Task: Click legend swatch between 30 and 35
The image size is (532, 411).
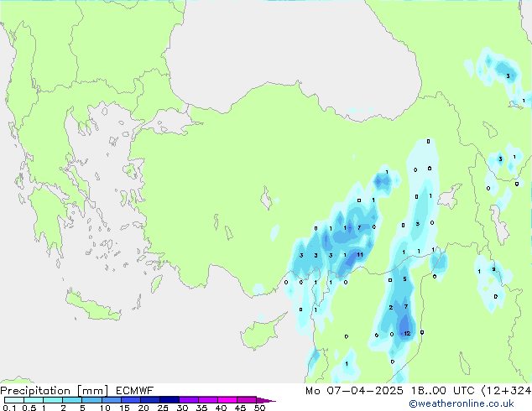Action: click(188, 400)
